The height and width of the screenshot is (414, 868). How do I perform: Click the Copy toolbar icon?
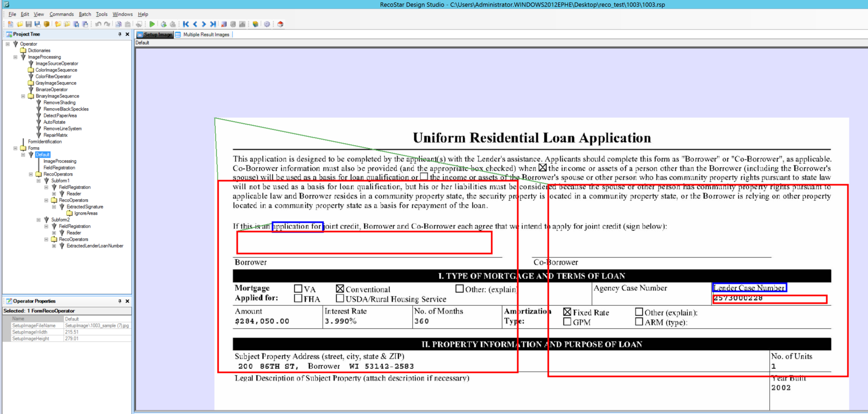119,24
